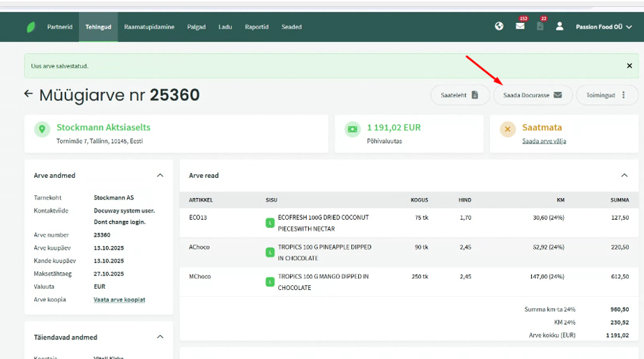The image size is (644, 359).
Task: Click the orange X status icon by Saatmata
Action: tap(507, 129)
